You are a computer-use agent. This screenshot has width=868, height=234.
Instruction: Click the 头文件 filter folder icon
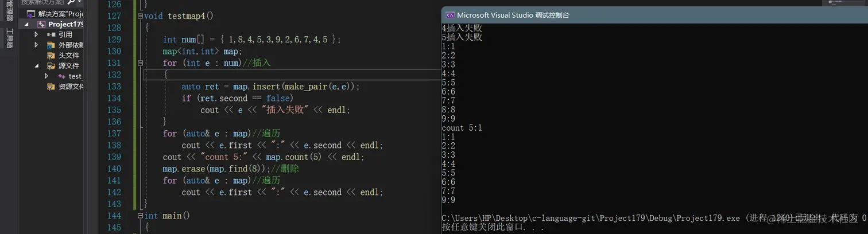point(51,56)
